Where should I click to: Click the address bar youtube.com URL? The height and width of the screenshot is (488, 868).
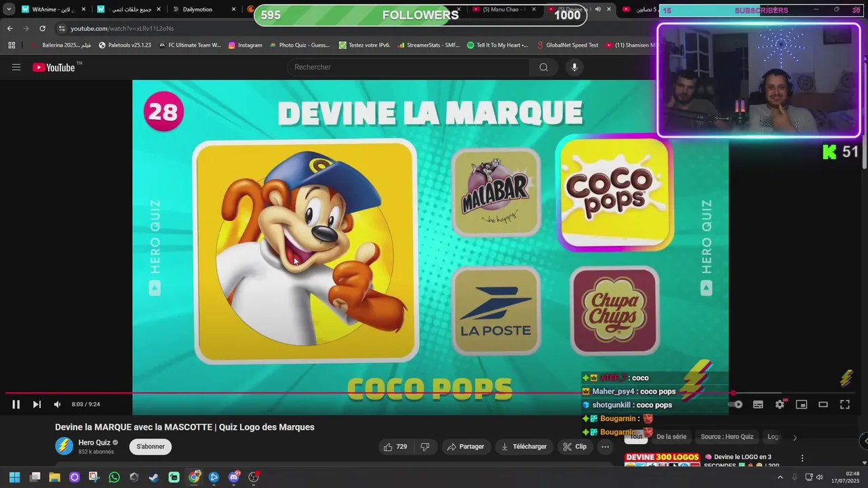[x=122, y=28]
